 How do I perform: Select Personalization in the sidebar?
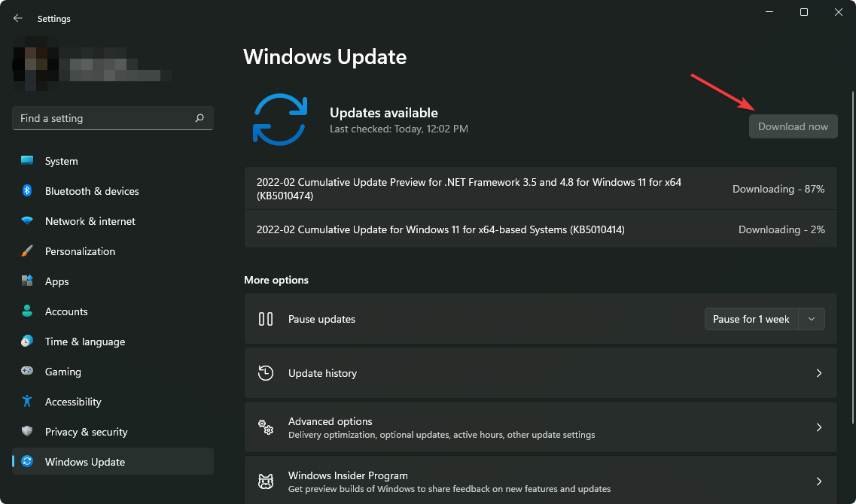(x=113, y=251)
